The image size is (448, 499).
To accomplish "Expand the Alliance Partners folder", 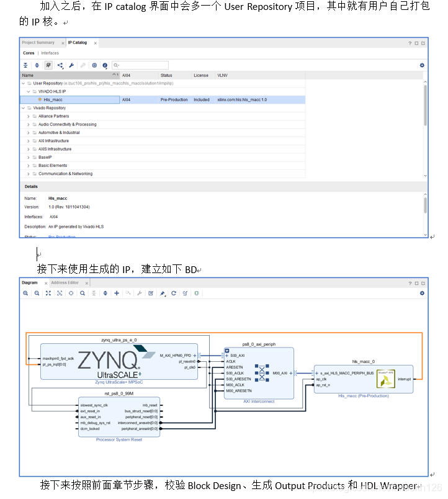I will point(29,117).
